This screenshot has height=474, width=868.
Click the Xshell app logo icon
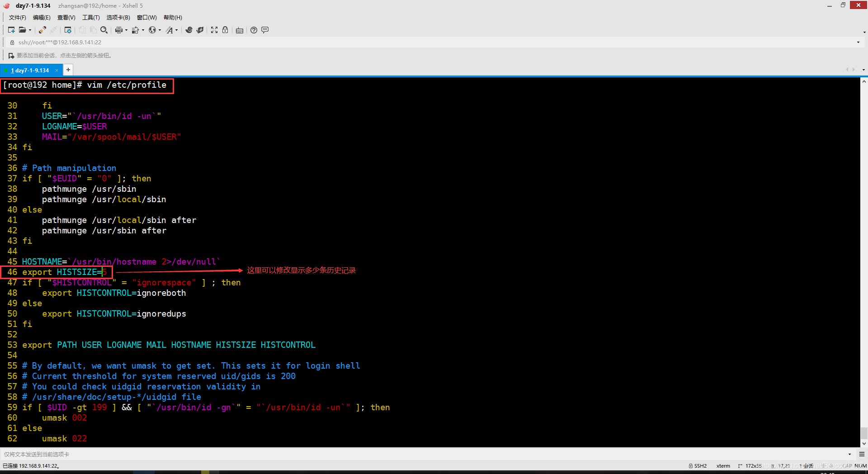pyautogui.click(x=6, y=5)
